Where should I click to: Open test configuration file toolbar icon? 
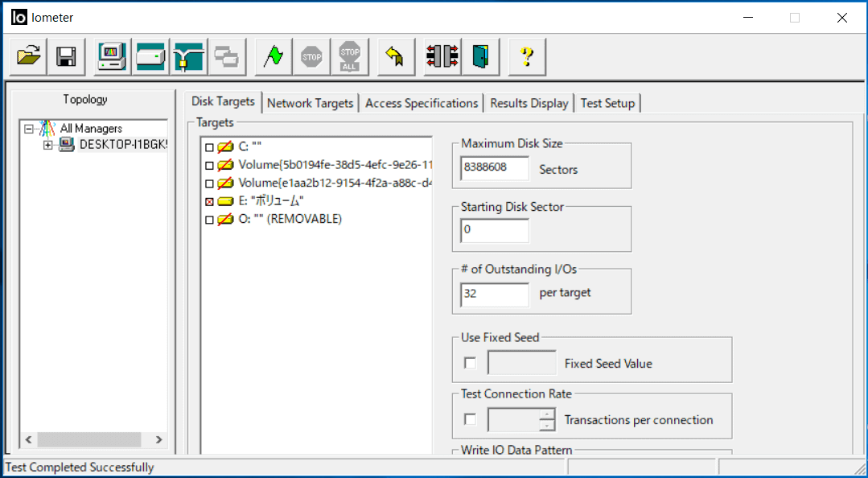[28, 56]
